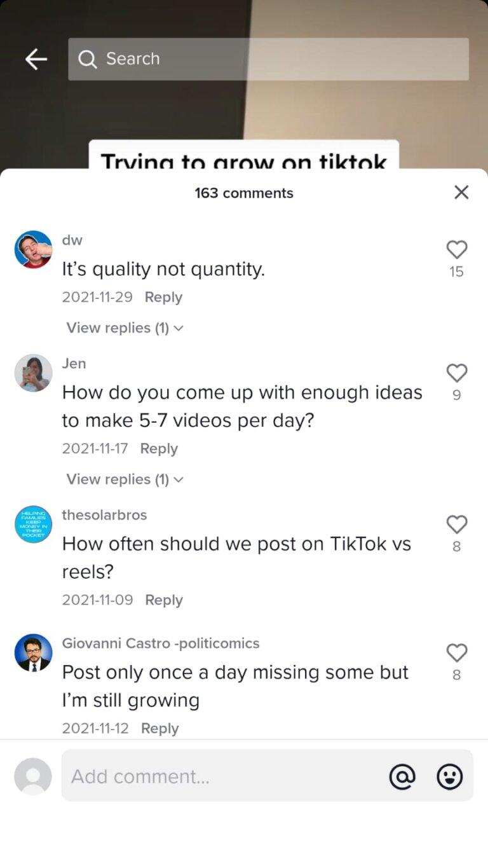Reply to Jen's comment
The width and height of the screenshot is (488, 868).
tap(159, 448)
